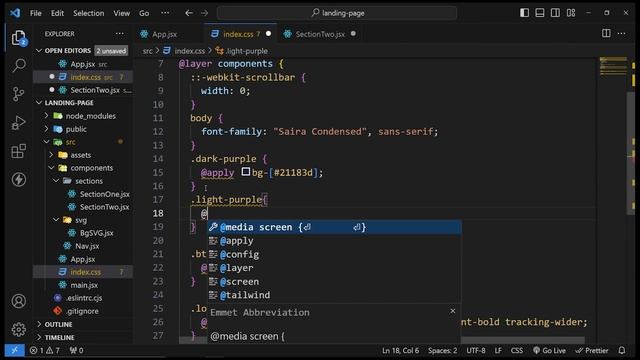Open the Run and Debug view icon
The image size is (640, 360).
pos(18,122)
